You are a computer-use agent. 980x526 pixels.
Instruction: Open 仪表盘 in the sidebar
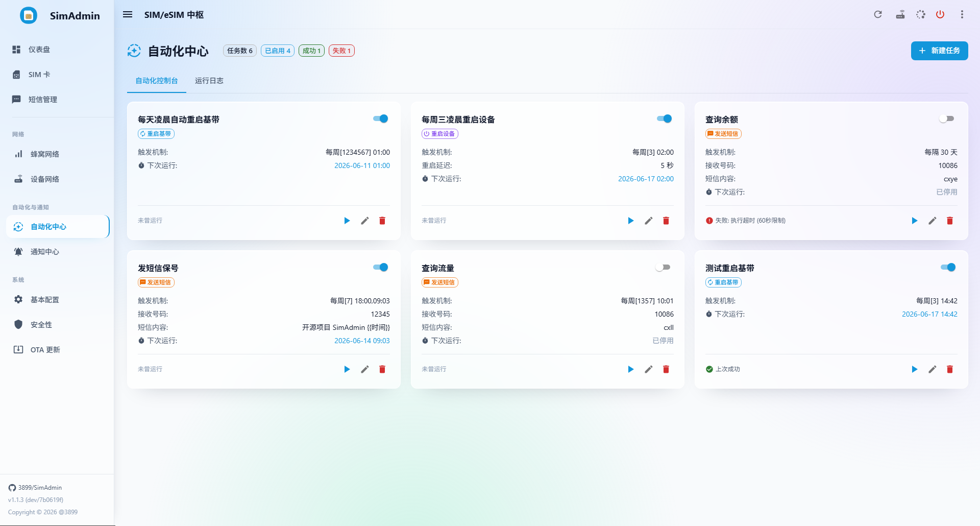pos(57,50)
